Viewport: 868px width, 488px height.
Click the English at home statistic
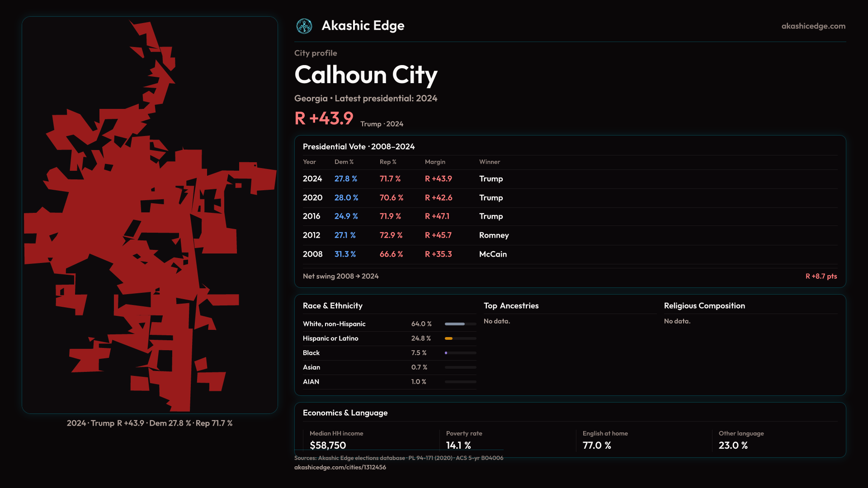(597, 445)
